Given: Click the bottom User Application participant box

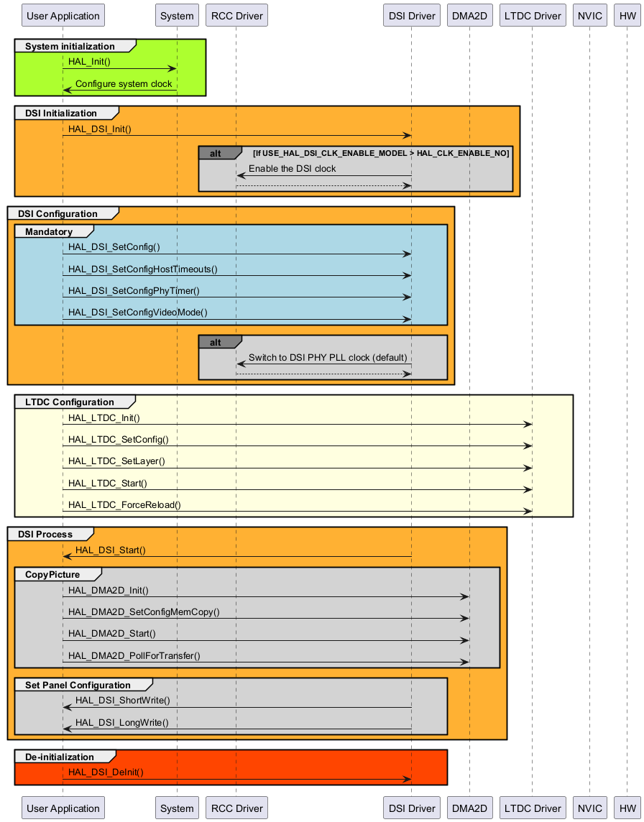Looking at the screenshot, I should (x=63, y=808).
